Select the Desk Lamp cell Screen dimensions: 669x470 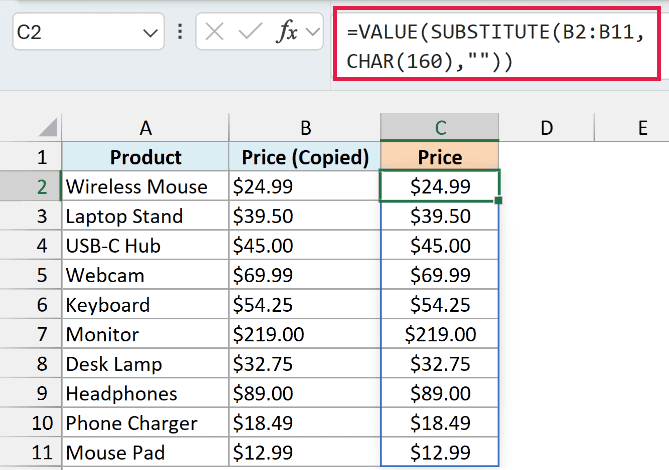pos(145,363)
